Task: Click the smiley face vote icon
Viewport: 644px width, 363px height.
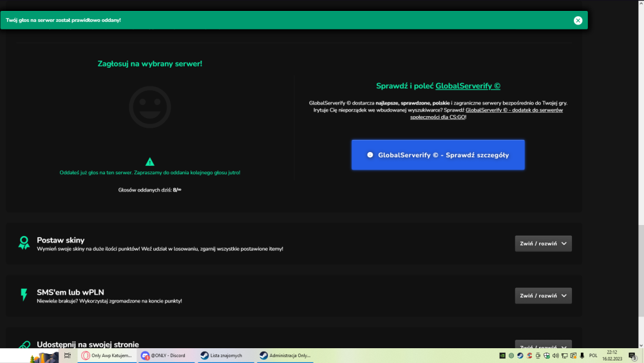Action: coord(150,107)
